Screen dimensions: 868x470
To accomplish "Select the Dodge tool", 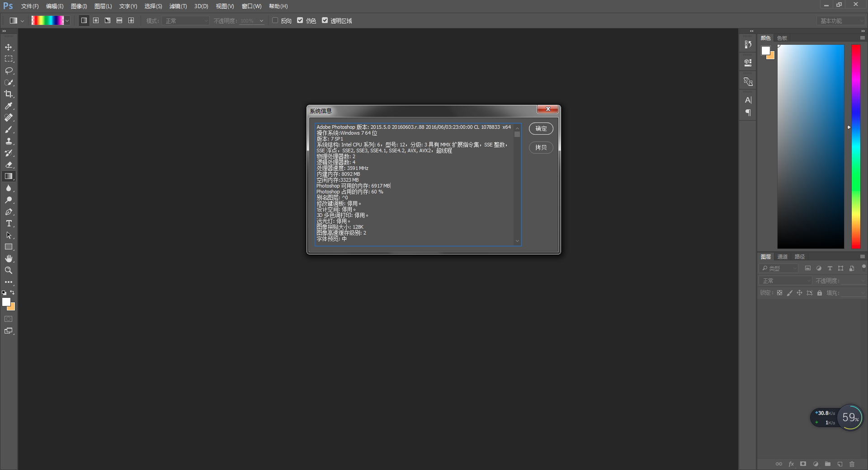I will (x=9, y=200).
